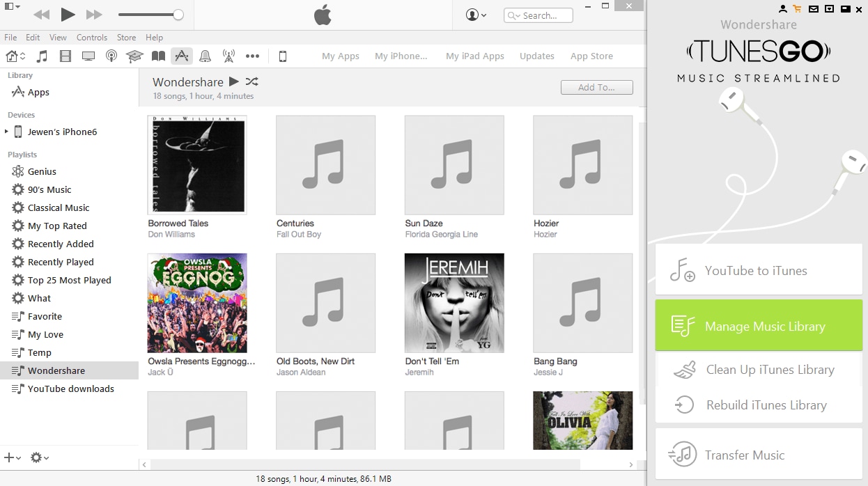
Task: Open the search field magnifier dropdown
Action: click(x=514, y=15)
